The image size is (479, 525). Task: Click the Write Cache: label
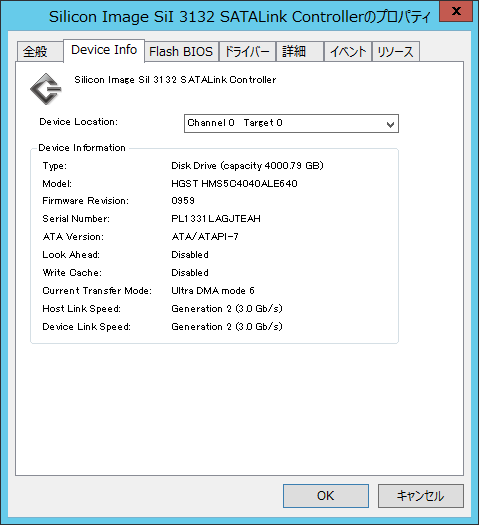pos(72,273)
